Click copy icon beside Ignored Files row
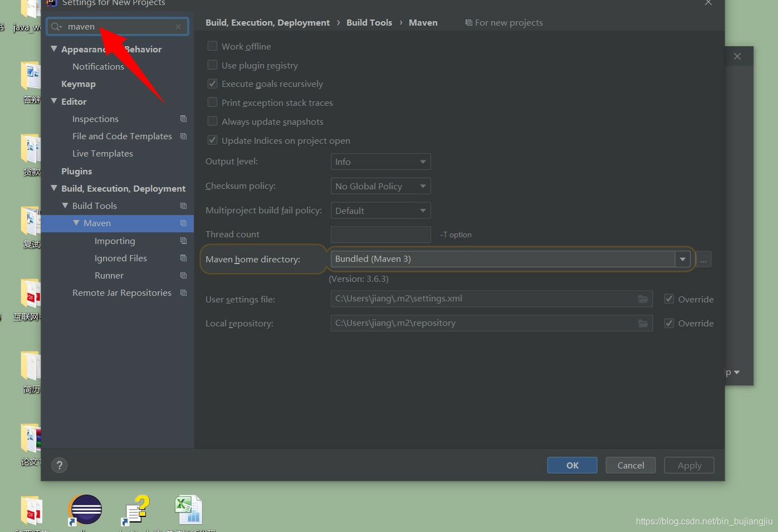The image size is (778, 532). pos(183,258)
